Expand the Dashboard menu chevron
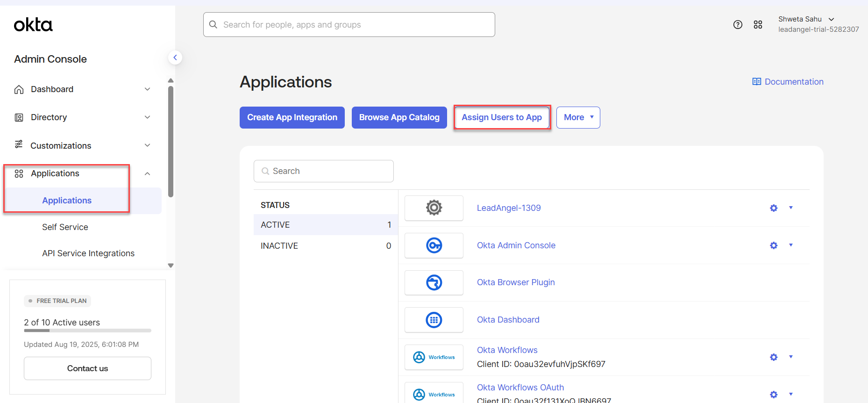This screenshot has height=403, width=868. tap(147, 89)
